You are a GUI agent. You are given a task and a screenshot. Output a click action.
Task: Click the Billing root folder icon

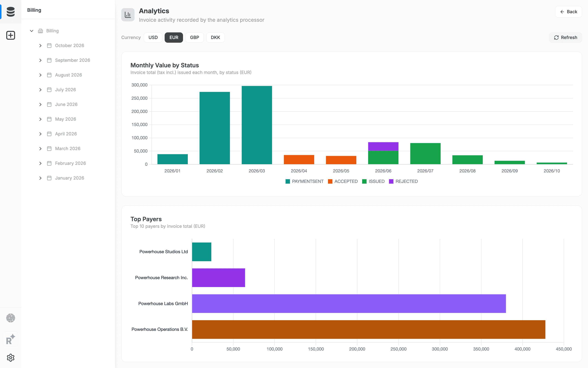(x=40, y=31)
